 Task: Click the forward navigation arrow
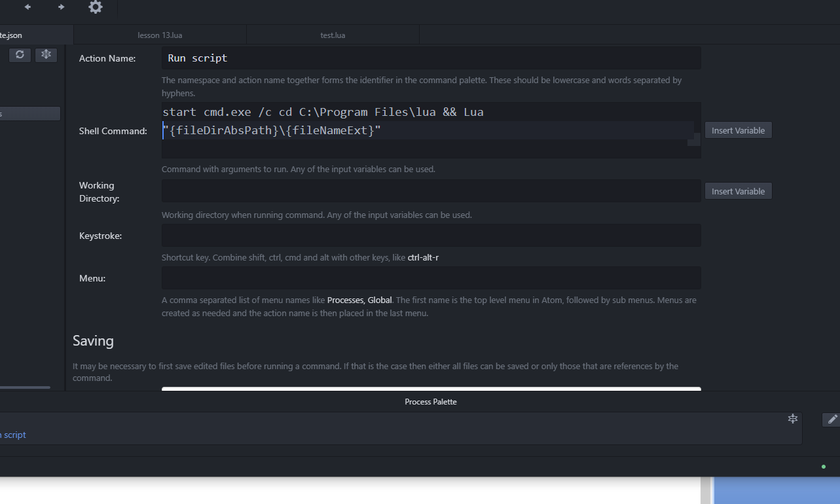[x=61, y=8]
